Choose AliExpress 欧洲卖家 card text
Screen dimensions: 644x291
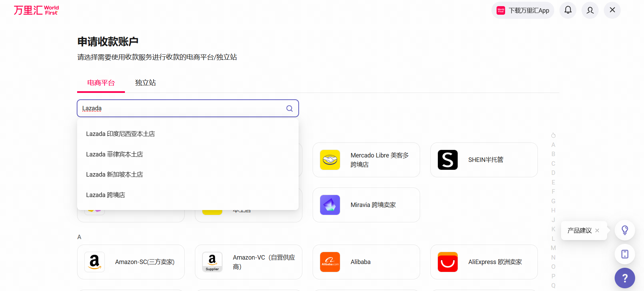pyautogui.click(x=495, y=262)
